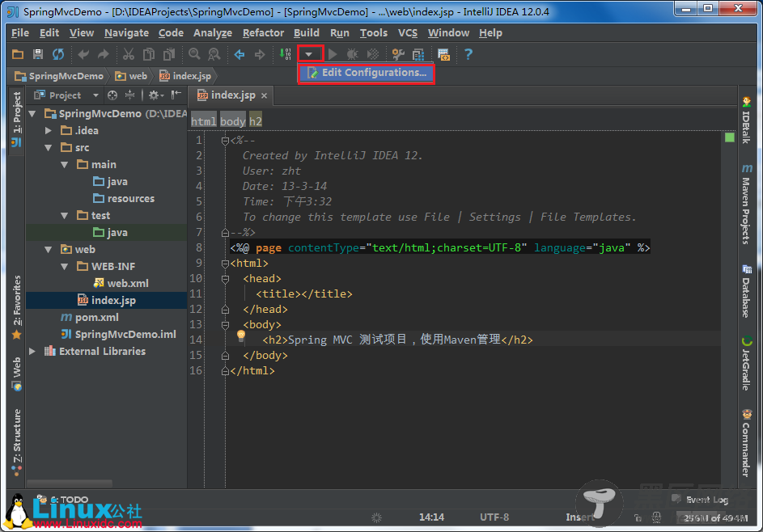Collapse the WEB-INF folder node
Screen dimensions: 763x532
point(64,267)
